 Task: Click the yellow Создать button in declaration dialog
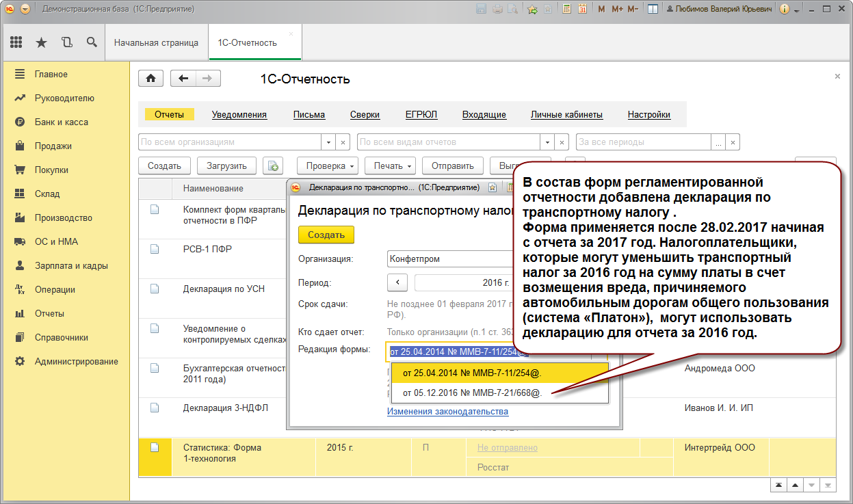[326, 235]
